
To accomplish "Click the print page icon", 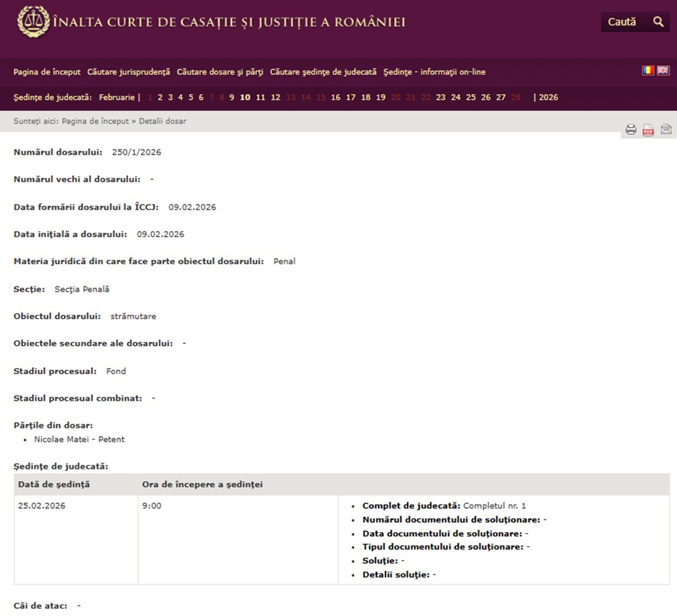I will click(631, 129).
